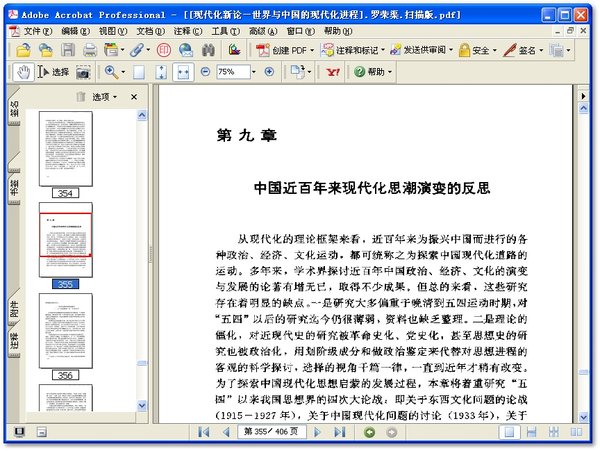Select page 356 thumbnail
This screenshot has width=600, height=451.
[66, 331]
